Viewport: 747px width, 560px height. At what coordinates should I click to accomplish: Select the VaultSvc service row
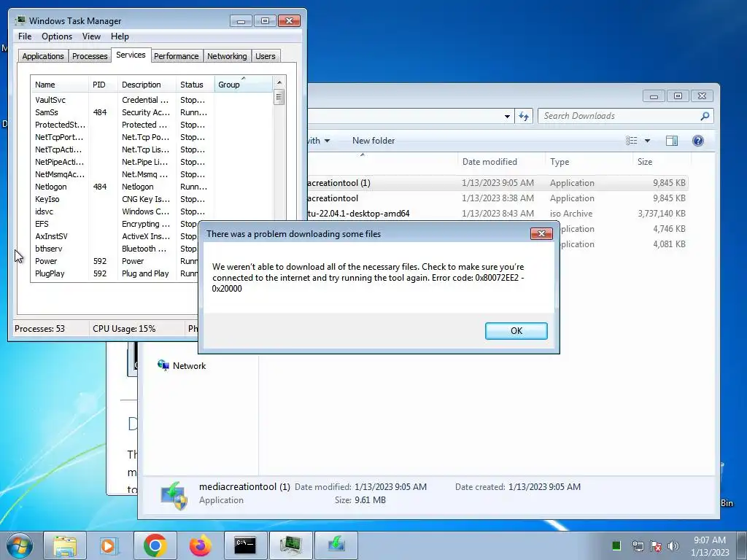tap(152, 100)
